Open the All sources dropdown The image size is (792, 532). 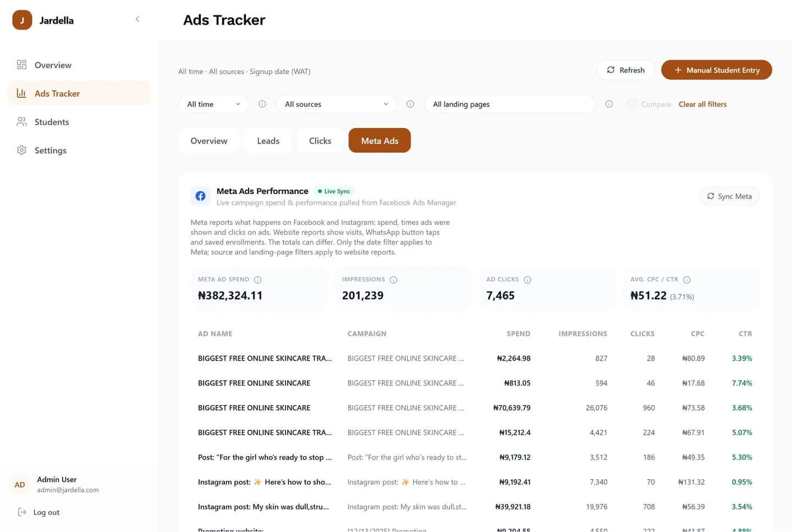click(337, 104)
